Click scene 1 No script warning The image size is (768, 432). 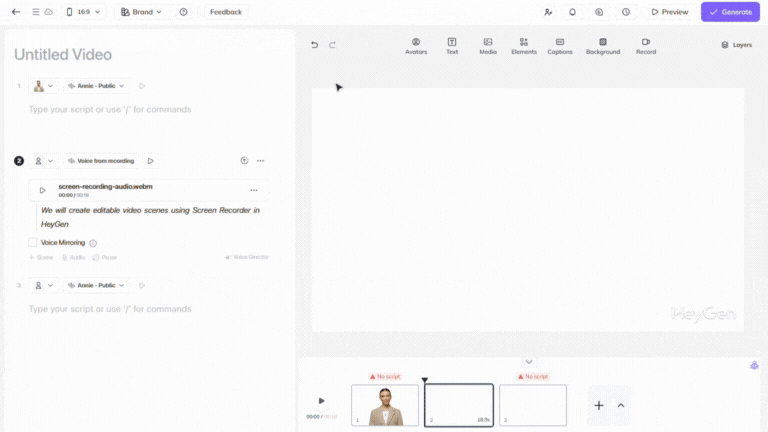pos(385,377)
